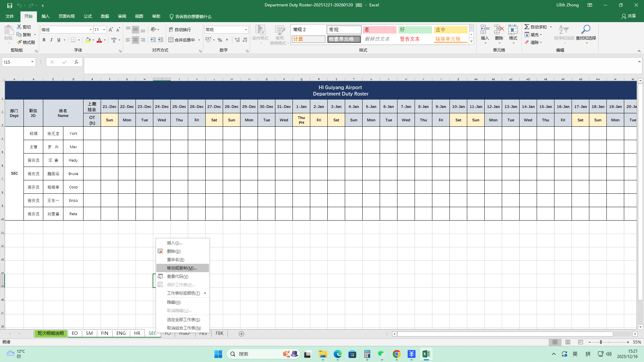This screenshot has width=644, height=362.
Task: Open the font name dropdown
Action: (x=91, y=30)
